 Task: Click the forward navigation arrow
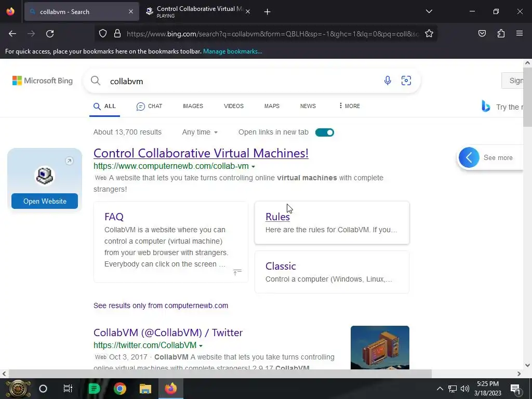point(31,34)
